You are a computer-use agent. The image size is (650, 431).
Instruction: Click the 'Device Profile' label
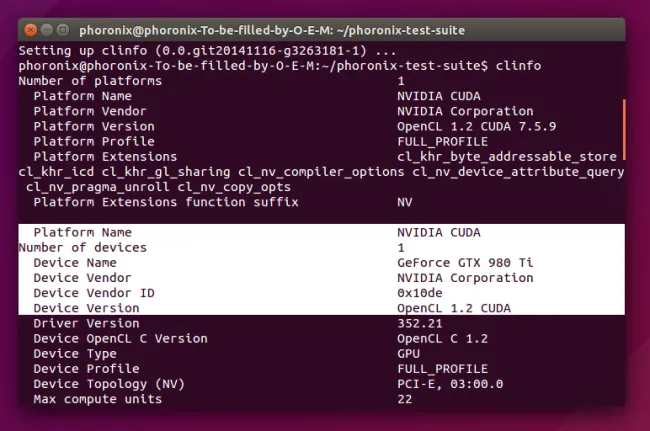pyautogui.click(x=86, y=369)
